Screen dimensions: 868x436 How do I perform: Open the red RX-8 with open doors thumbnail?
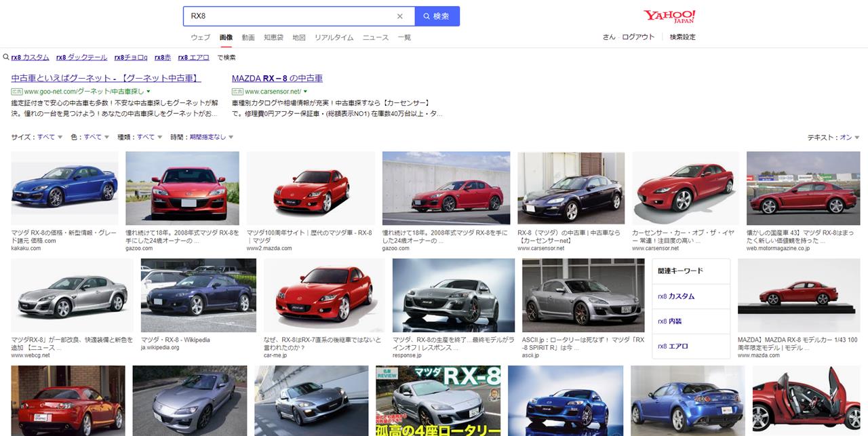(806, 401)
